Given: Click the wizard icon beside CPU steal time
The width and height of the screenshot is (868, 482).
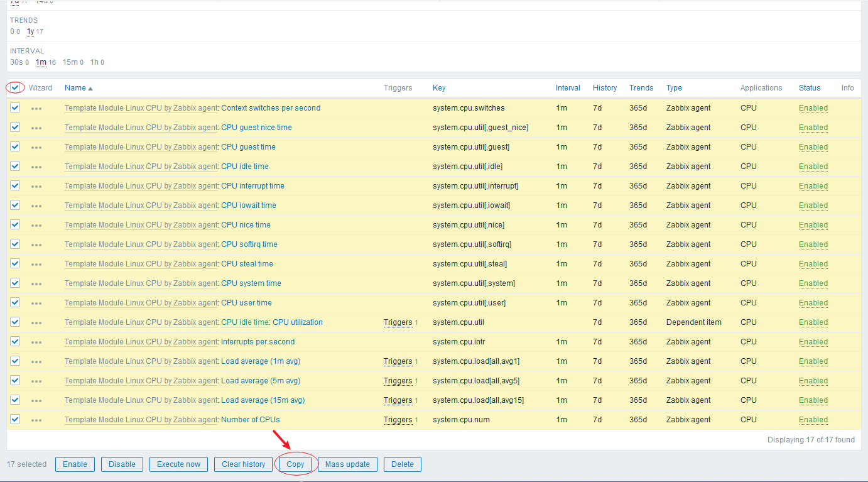Looking at the screenshot, I should click(36, 264).
